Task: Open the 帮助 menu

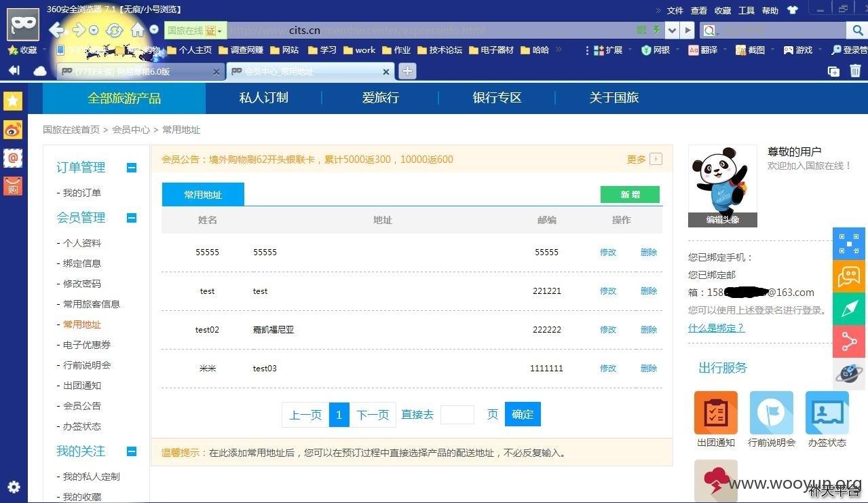Action: point(770,10)
